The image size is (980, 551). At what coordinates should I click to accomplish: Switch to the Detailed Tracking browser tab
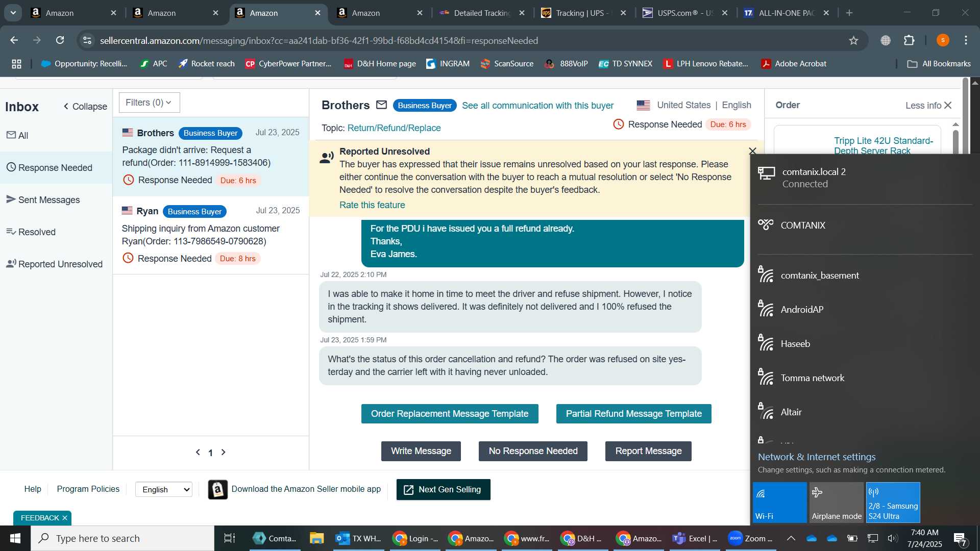coord(482,13)
